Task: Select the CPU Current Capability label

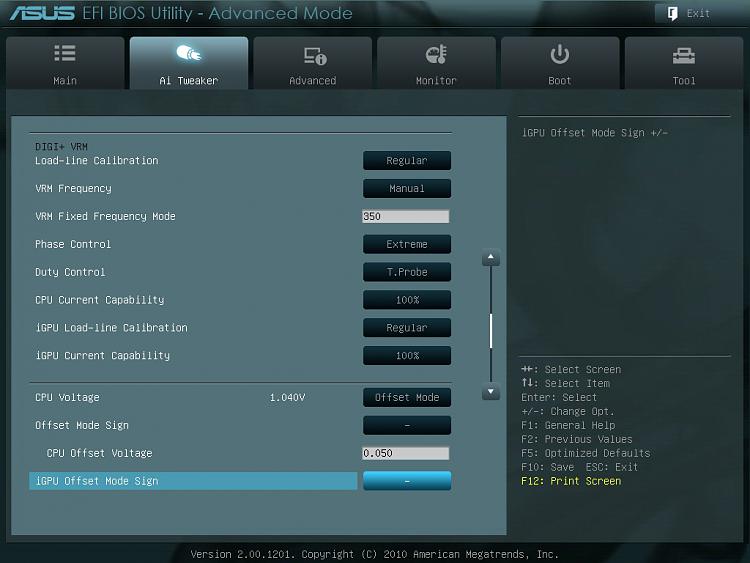Action: coord(99,300)
